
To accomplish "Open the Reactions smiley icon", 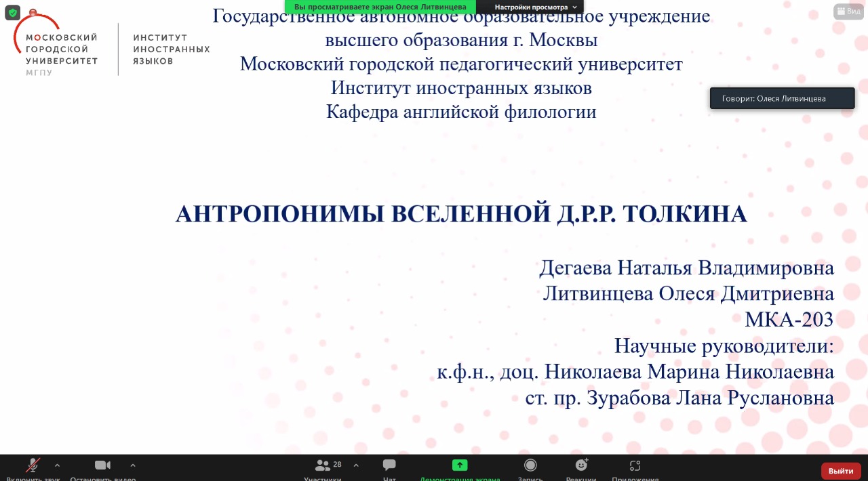I will click(x=581, y=466).
